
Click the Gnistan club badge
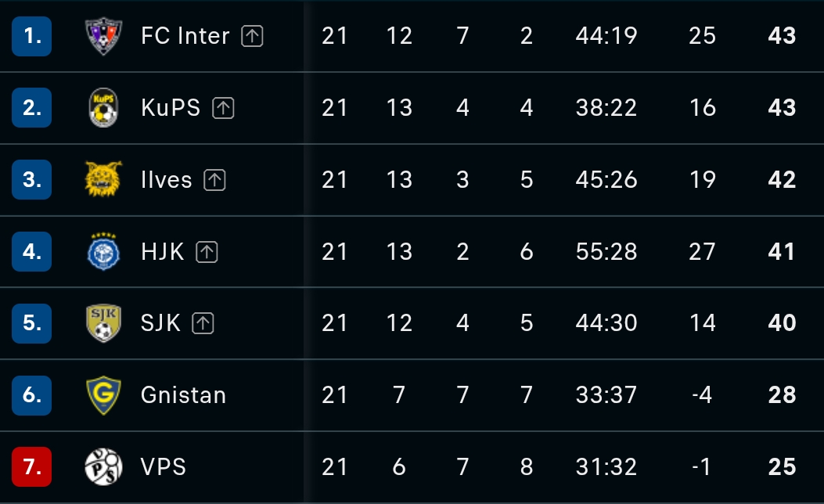(x=103, y=395)
